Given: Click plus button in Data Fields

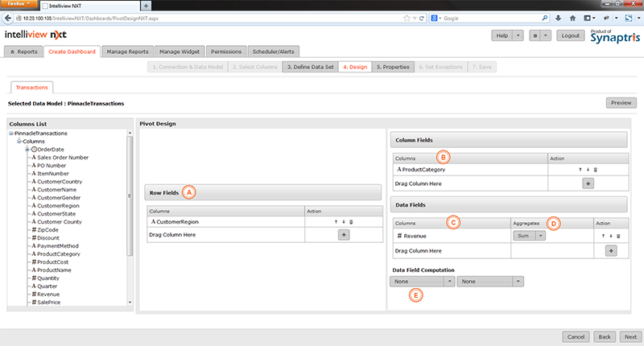Looking at the screenshot, I should point(610,250).
